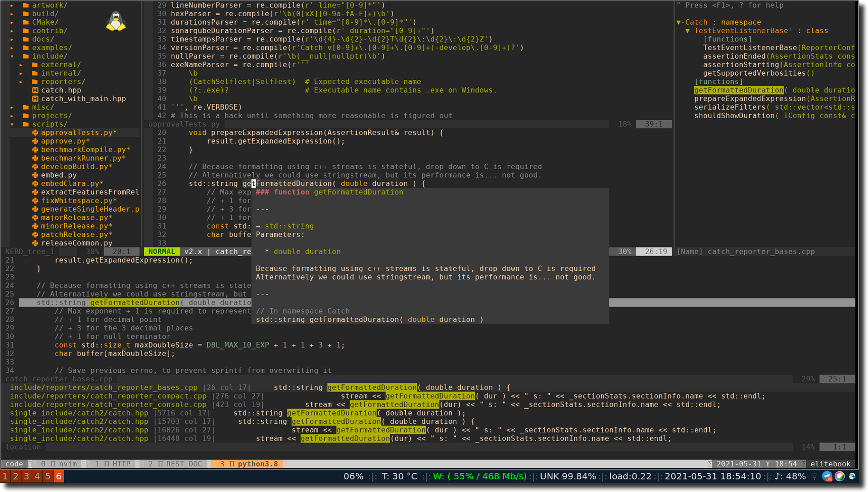
Task: Open quickfix entry catch_reporter_compact.cpp line 276
Action: point(388,396)
